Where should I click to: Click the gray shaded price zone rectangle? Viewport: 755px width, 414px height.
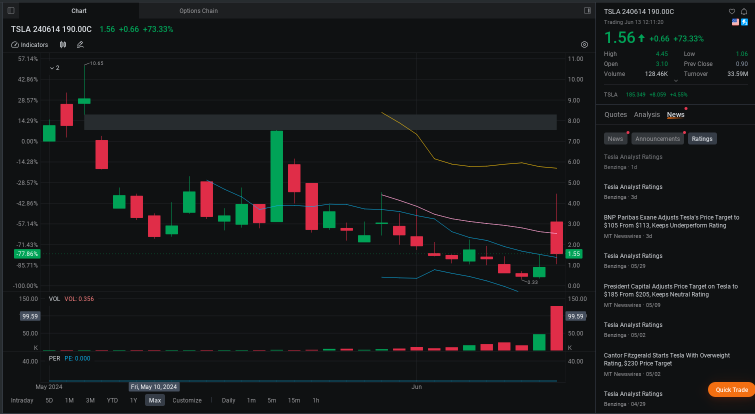pyautogui.click(x=320, y=122)
